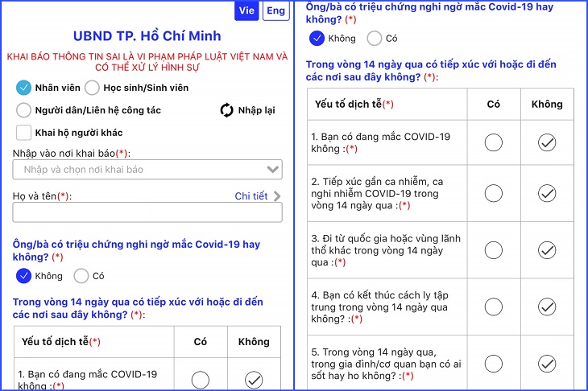The height and width of the screenshot is (391, 588).
Task: Select the Học sinh/Sinh viên radio option
Action: 92,88
